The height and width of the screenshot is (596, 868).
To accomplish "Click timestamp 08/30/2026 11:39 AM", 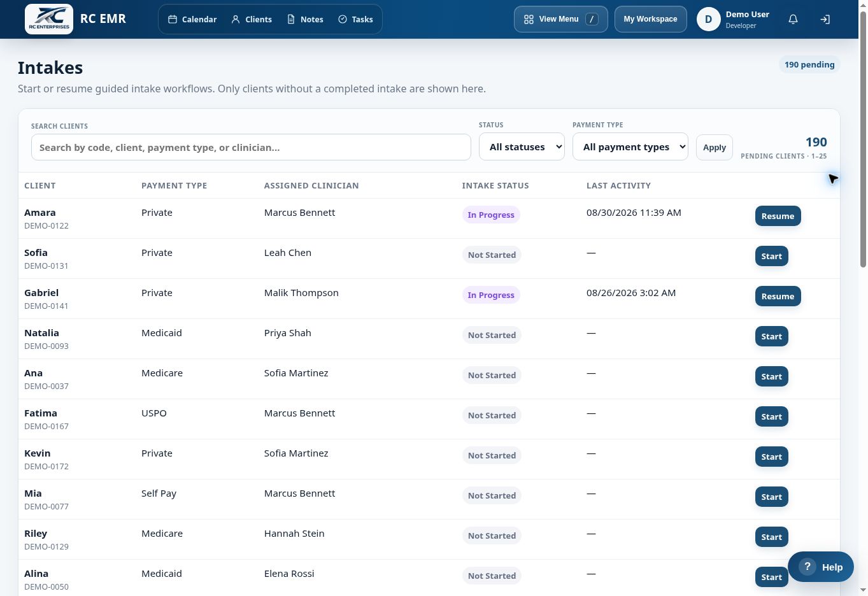I will (634, 213).
